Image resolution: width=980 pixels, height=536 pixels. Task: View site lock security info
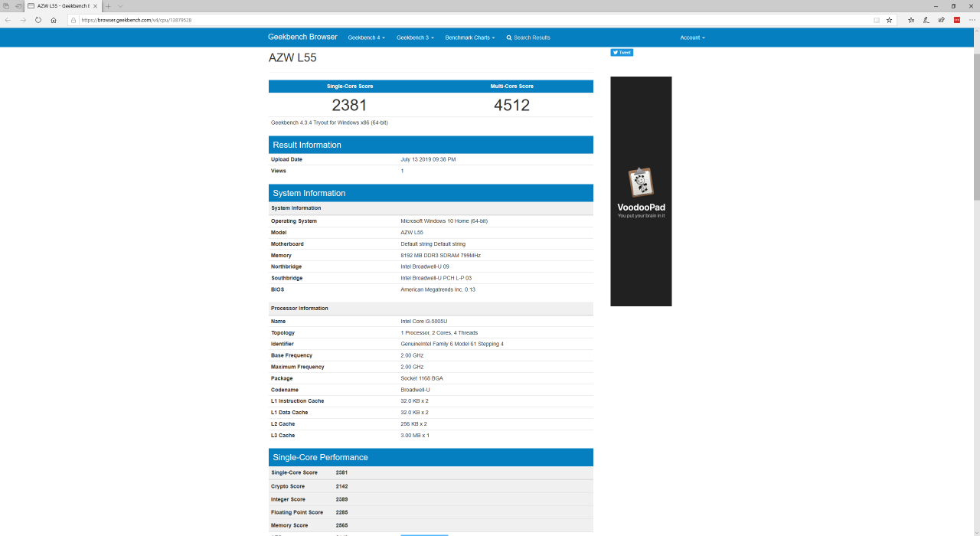coord(73,20)
